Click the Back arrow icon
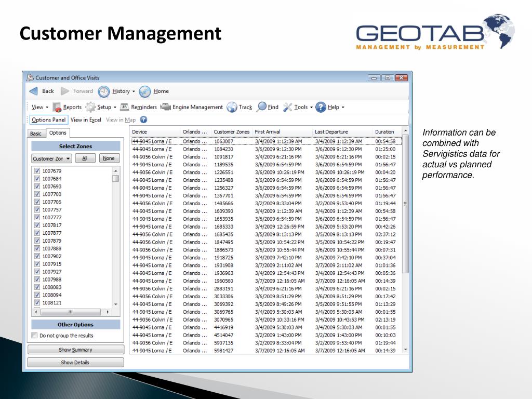 pos(34,91)
